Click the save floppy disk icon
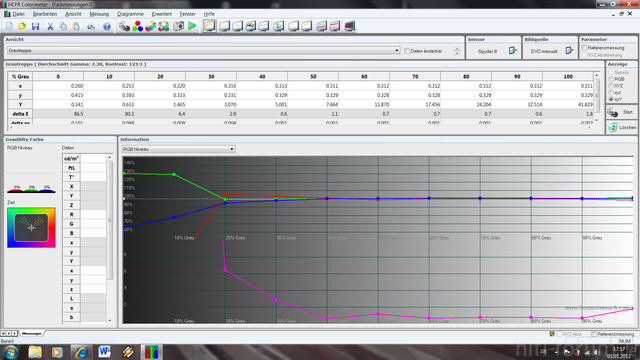Viewport: 640px width, 360px height. click(x=36, y=27)
